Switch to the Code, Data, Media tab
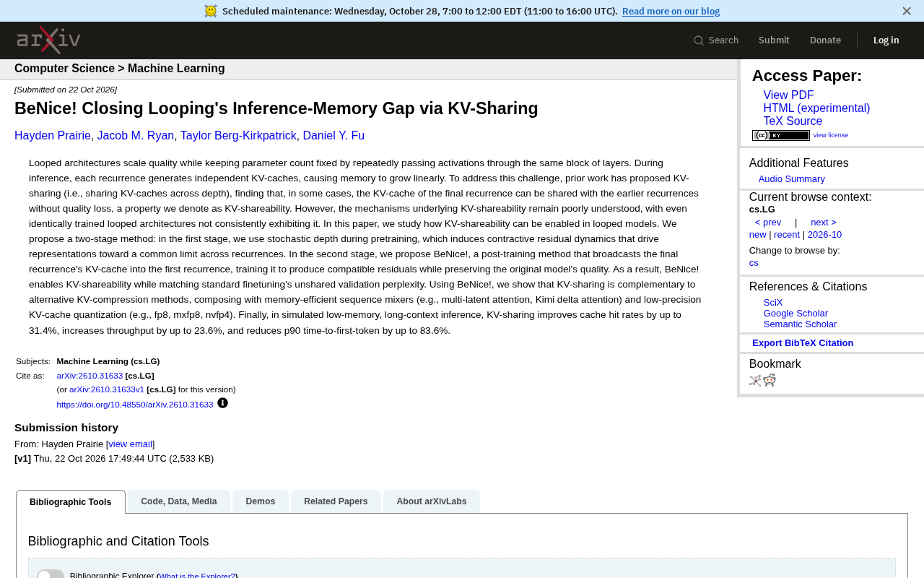The height and width of the screenshot is (578, 924). pos(179,501)
